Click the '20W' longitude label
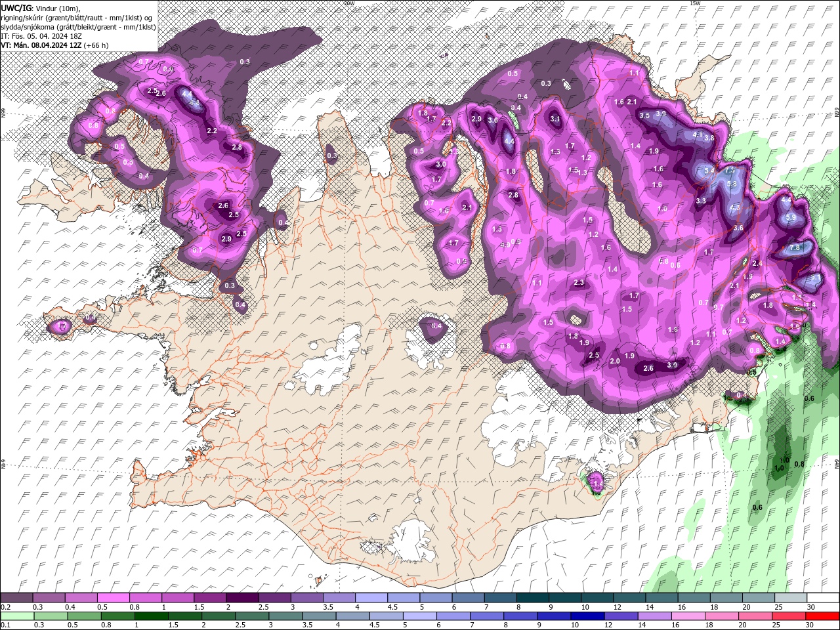Viewport: 840px width, 630px height. pyautogui.click(x=349, y=3)
